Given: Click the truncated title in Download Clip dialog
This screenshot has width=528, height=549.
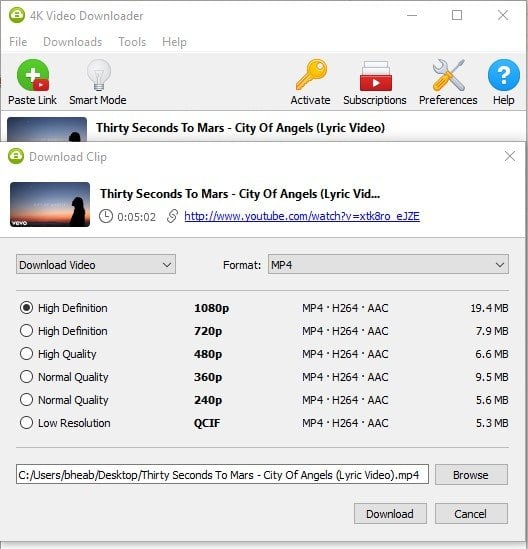Looking at the screenshot, I should tap(240, 194).
